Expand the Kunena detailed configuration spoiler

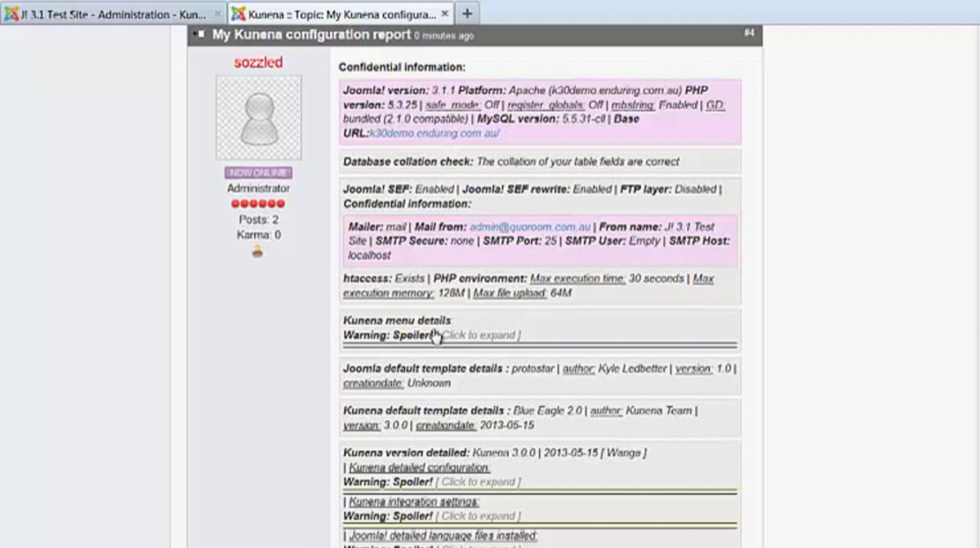479,482
